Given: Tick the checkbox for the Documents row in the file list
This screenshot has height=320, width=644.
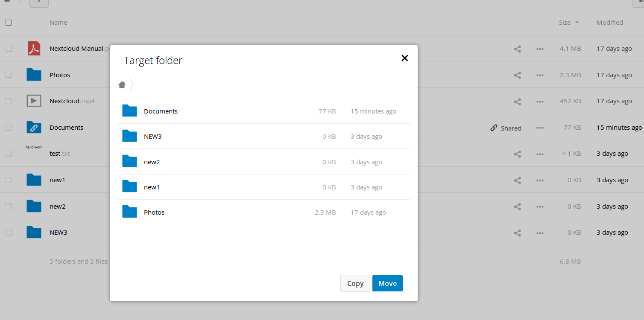Looking at the screenshot, I should pos(9,127).
